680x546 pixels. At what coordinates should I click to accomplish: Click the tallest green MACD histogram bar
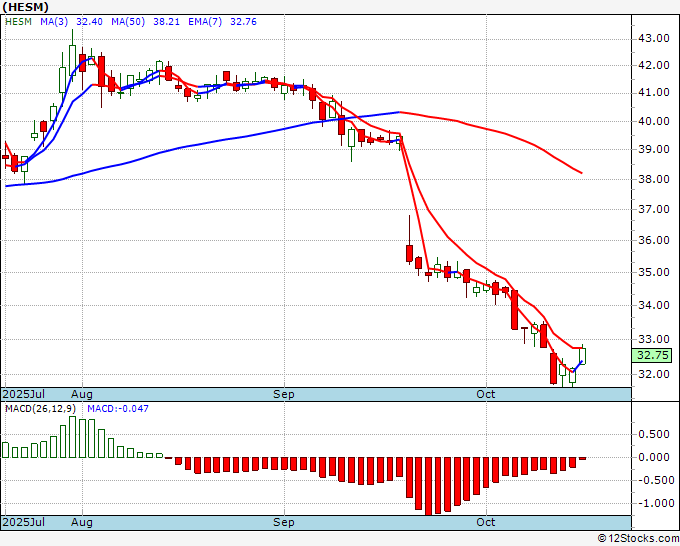72,437
